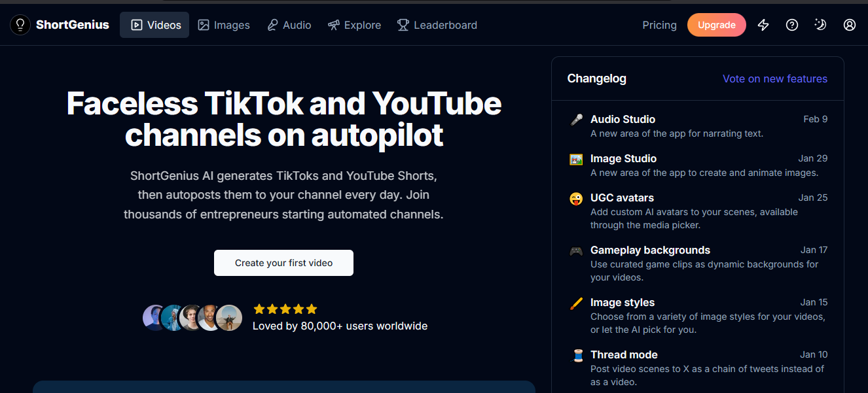View the Leaderboard page
868x393 pixels.
click(x=437, y=25)
